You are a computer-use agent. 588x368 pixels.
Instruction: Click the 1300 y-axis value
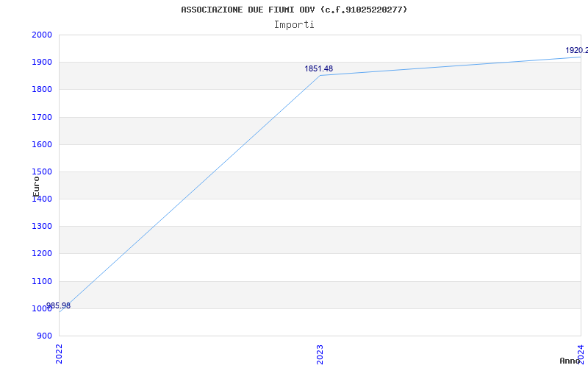pyautogui.click(x=42, y=227)
